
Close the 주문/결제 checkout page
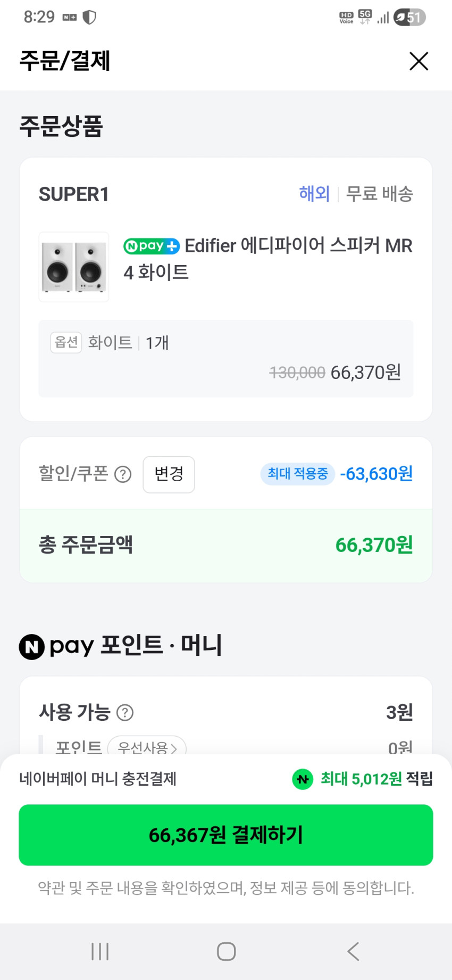click(x=418, y=61)
